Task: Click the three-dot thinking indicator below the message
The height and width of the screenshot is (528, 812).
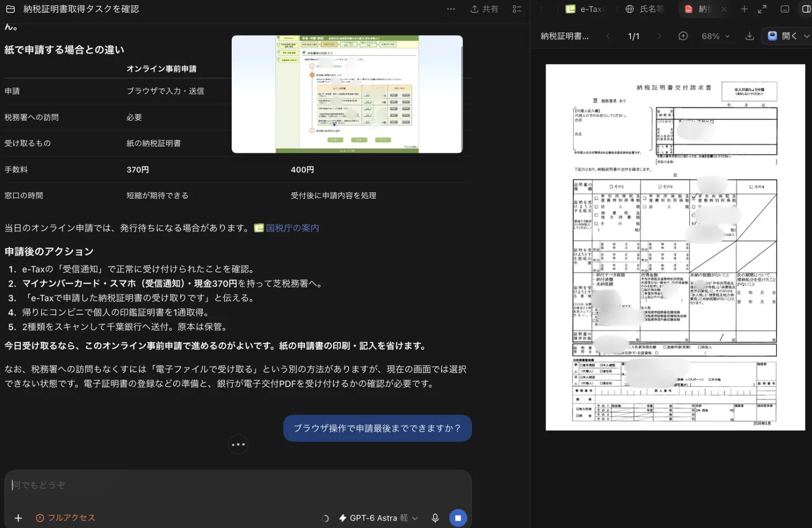Action: tap(238, 444)
